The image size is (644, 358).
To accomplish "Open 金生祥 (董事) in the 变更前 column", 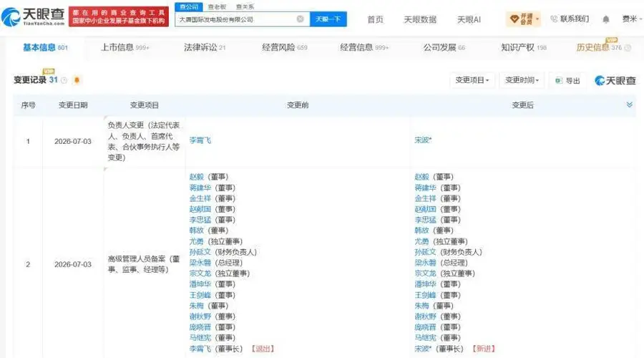I will (x=200, y=198).
